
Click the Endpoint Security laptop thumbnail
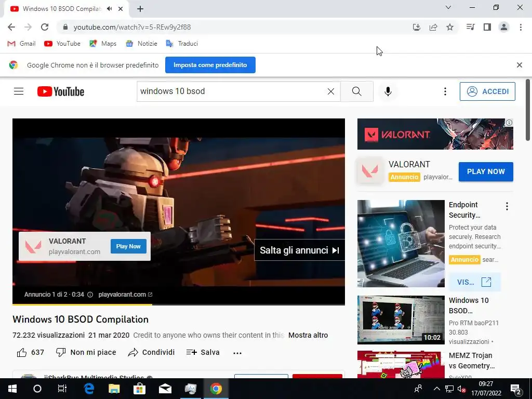click(x=401, y=244)
